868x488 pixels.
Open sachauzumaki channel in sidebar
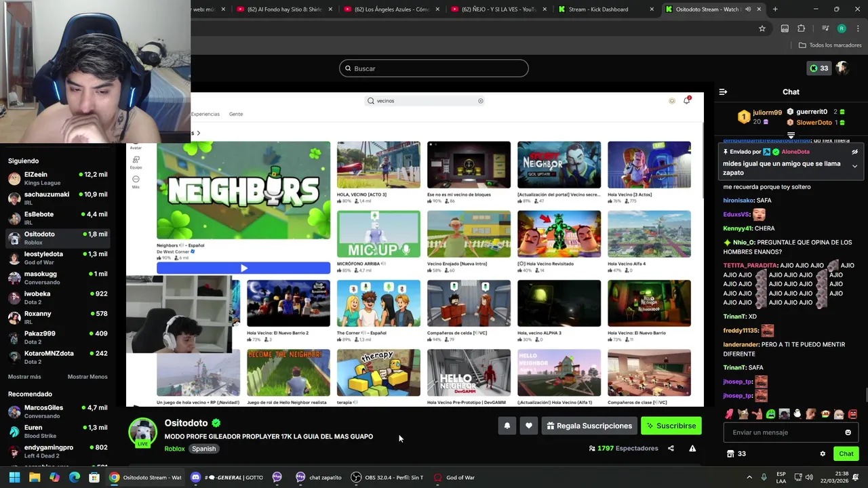pos(58,198)
